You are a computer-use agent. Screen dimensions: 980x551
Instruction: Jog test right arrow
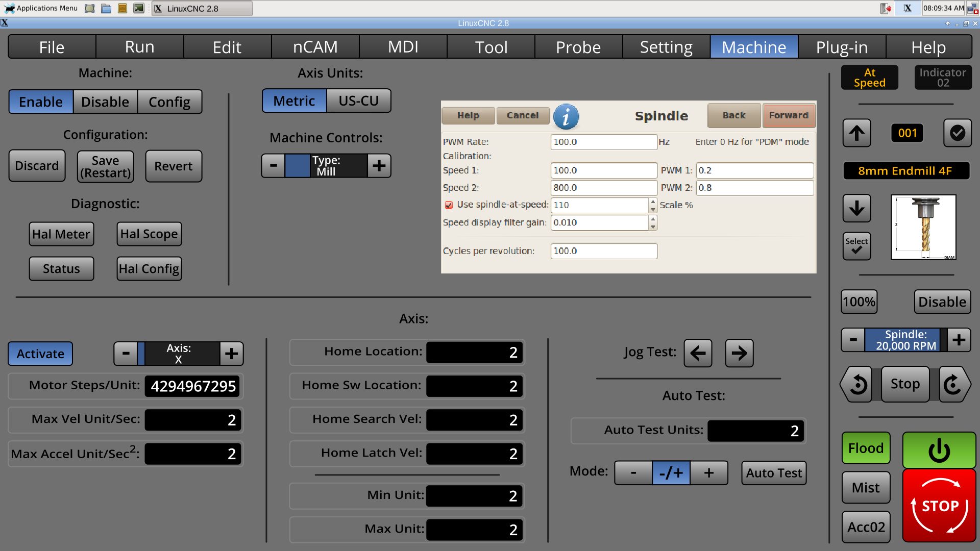point(739,353)
